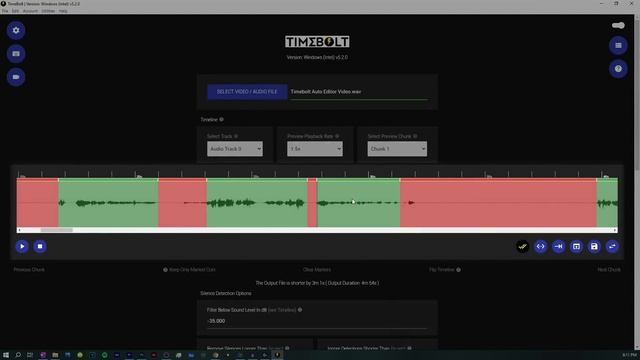Viewport: 640px width, 360px height.
Task: Open the settings gear panel
Action: (16, 30)
